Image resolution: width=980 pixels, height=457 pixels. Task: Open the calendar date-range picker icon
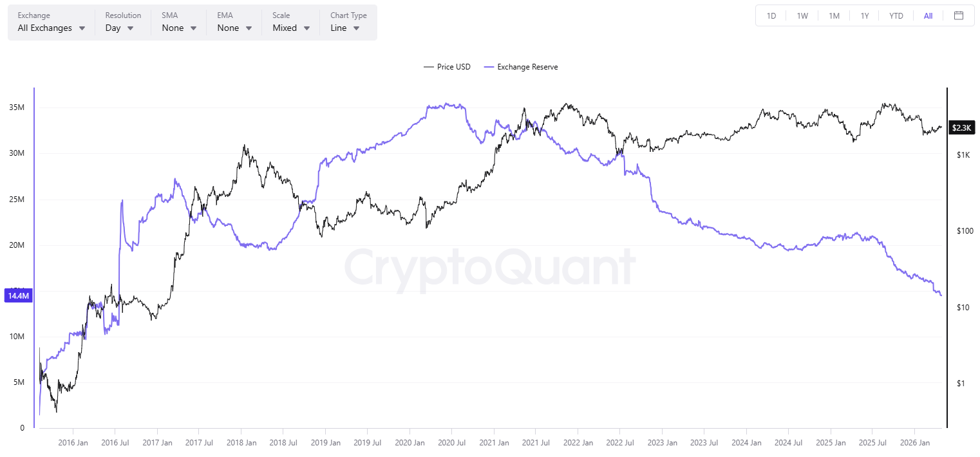(959, 15)
